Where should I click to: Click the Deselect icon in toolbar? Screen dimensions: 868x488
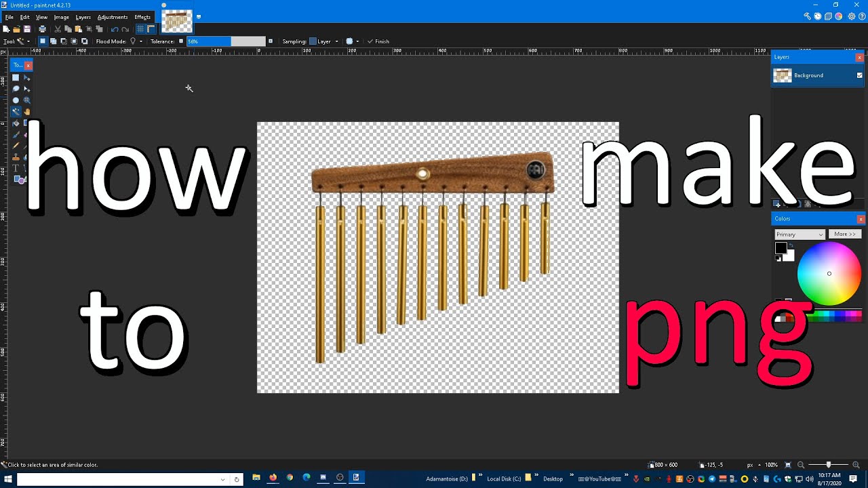pos(99,29)
